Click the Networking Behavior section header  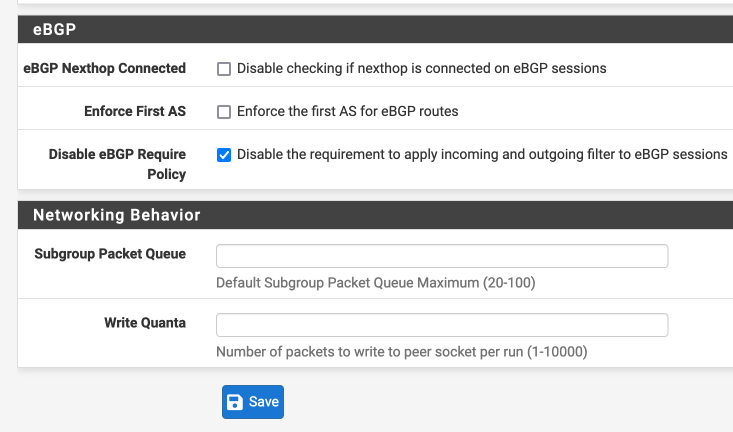click(375, 215)
